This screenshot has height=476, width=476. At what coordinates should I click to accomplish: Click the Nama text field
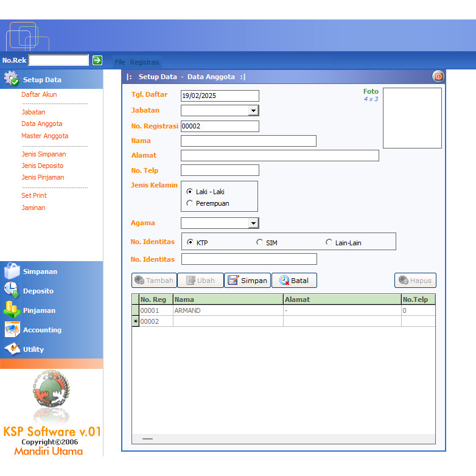[248, 141]
